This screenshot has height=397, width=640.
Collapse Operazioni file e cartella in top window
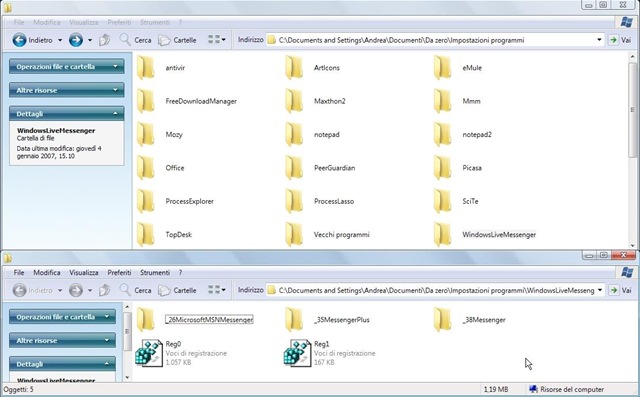pos(67,67)
